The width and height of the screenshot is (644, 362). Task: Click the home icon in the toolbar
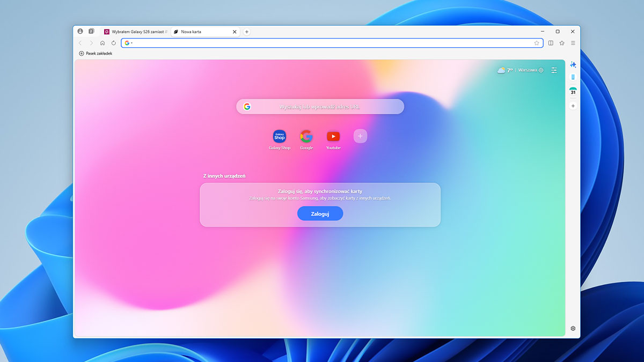(x=103, y=43)
